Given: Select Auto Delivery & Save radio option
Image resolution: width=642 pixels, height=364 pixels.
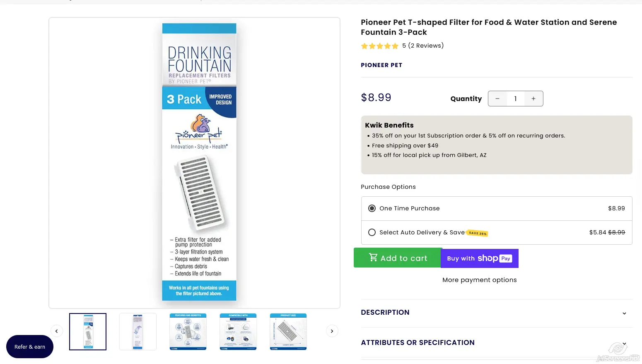Looking at the screenshot, I should point(372,232).
